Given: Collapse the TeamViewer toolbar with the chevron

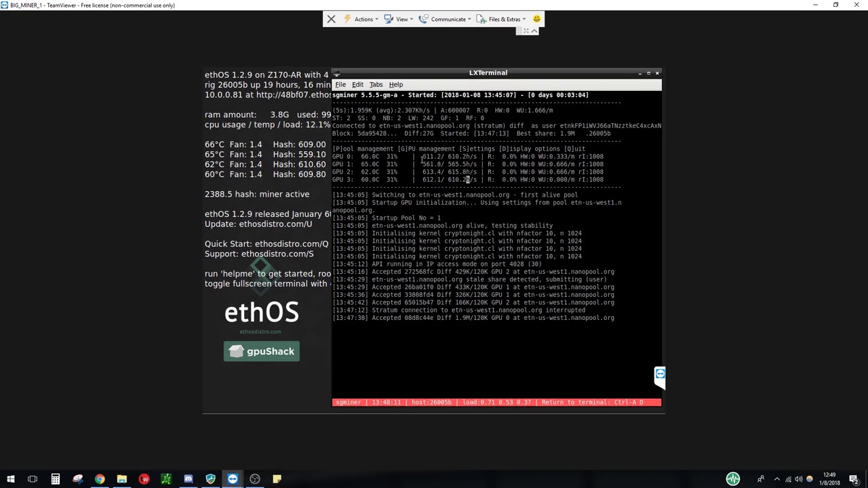Looking at the screenshot, I should point(534,30).
